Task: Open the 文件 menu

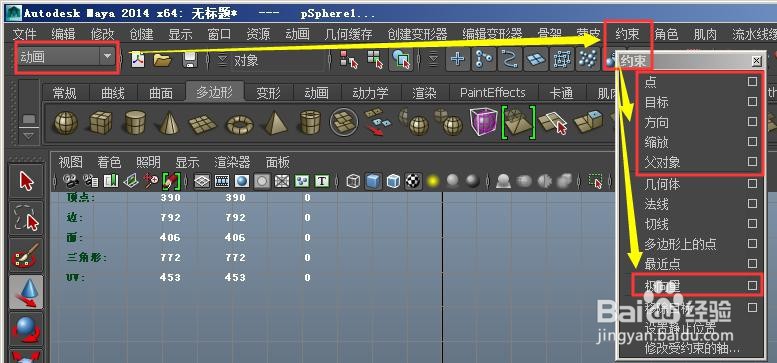Action: [x=25, y=34]
